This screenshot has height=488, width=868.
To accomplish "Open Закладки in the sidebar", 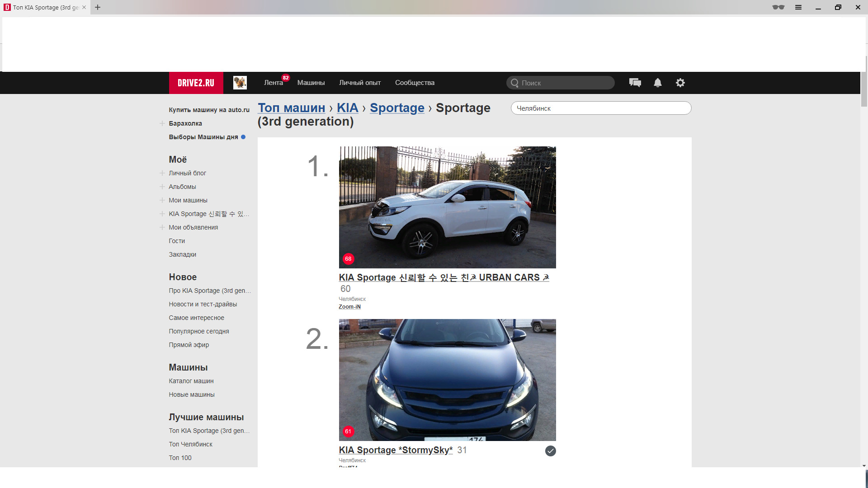I will (x=182, y=254).
